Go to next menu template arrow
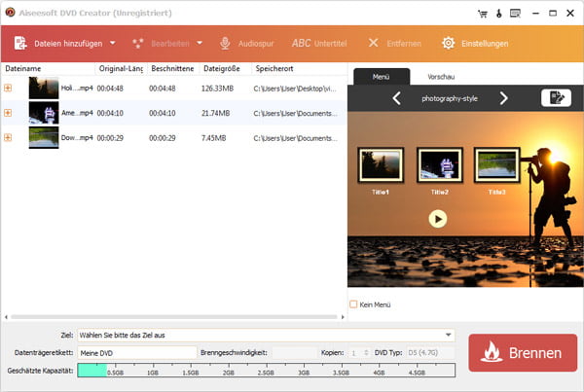 point(503,98)
